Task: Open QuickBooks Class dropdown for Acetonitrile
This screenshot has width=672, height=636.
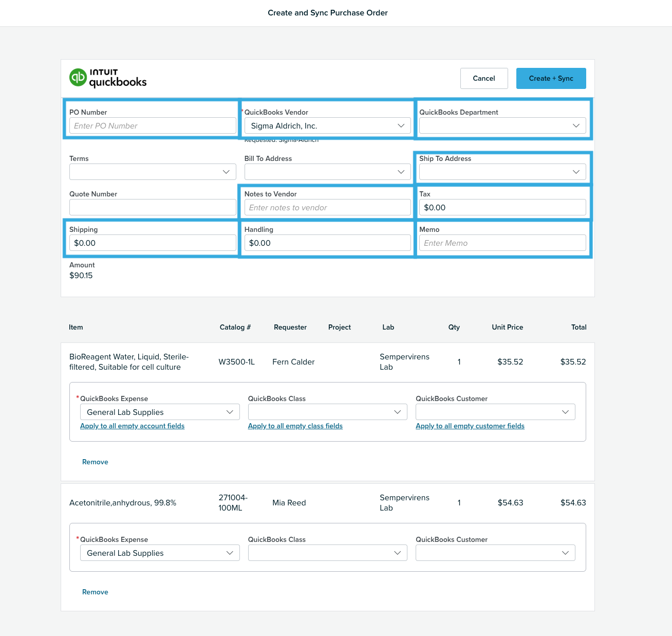Action: click(328, 553)
